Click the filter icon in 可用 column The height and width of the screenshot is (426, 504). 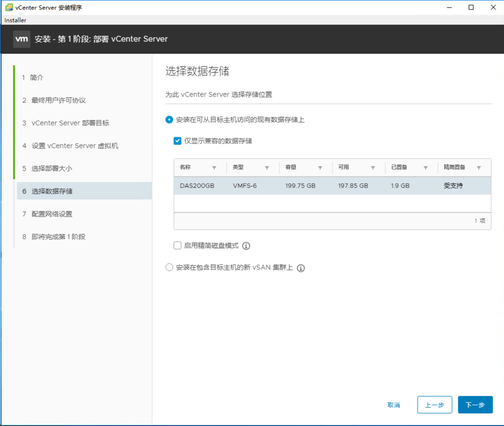[373, 168]
